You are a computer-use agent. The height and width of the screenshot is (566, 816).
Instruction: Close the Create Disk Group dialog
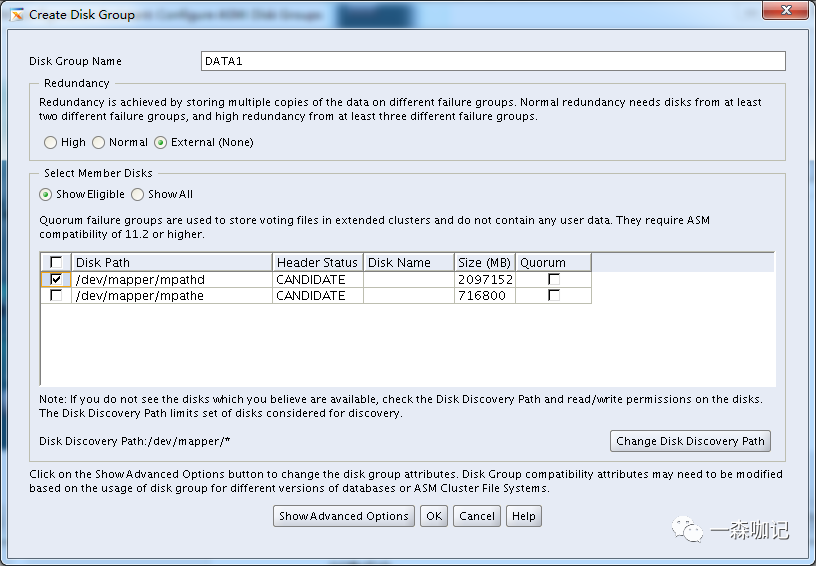coord(786,10)
